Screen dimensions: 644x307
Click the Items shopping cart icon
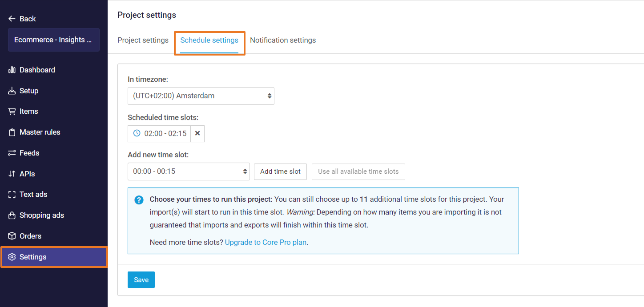pyautogui.click(x=12, y=112)
